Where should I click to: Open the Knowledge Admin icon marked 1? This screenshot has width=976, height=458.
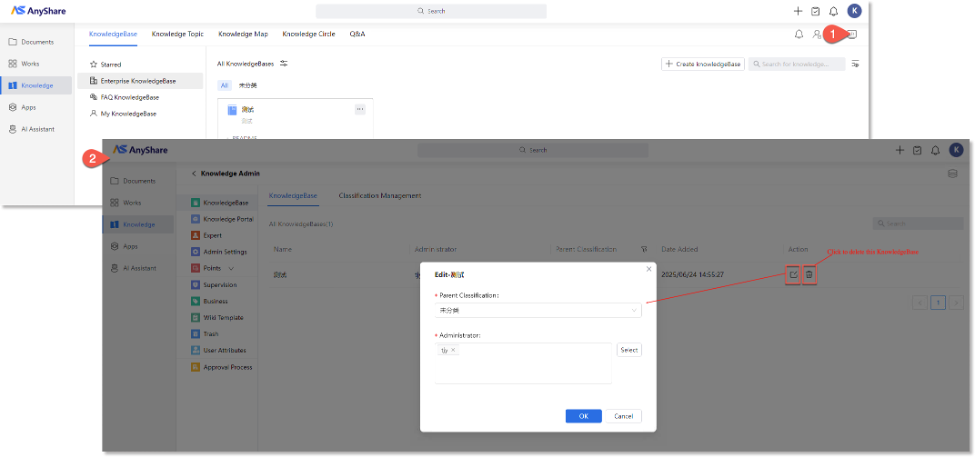tap(850, 34)
